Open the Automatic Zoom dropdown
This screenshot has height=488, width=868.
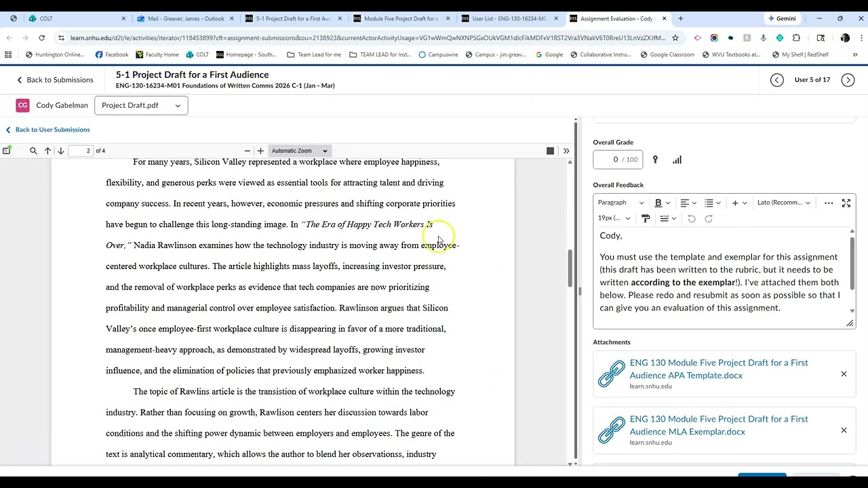pyautogui.click(x=299, y=150)
